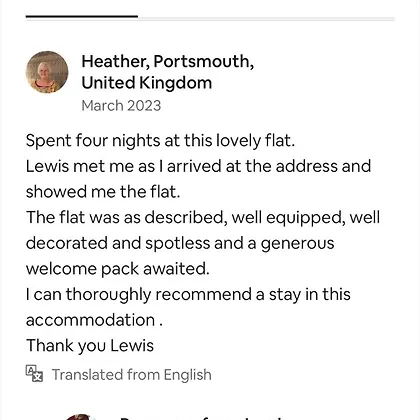The width and height of the screenshot is (420, 420).
Task: Click the "showed me the flat." line
Action: click(103, 192)
